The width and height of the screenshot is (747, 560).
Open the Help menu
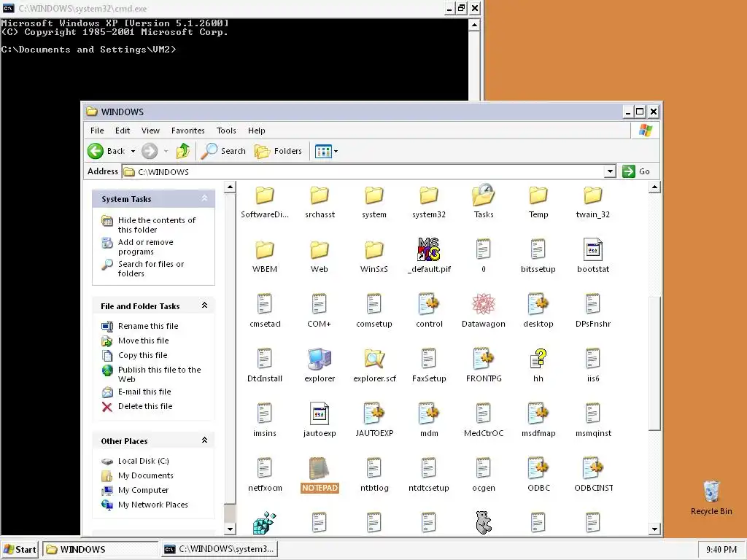(x=256, y=131)
